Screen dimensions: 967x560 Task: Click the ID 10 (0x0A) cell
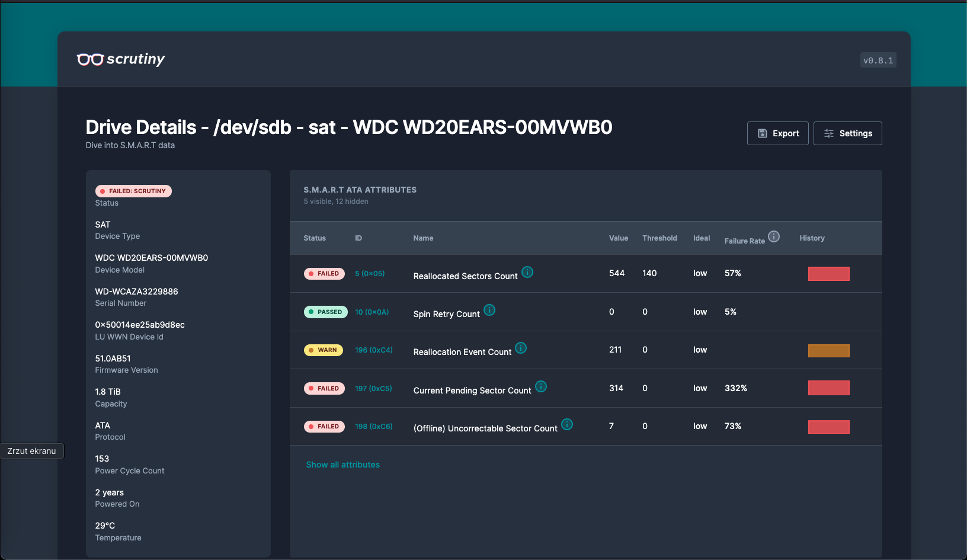click(x=372, y=312)
